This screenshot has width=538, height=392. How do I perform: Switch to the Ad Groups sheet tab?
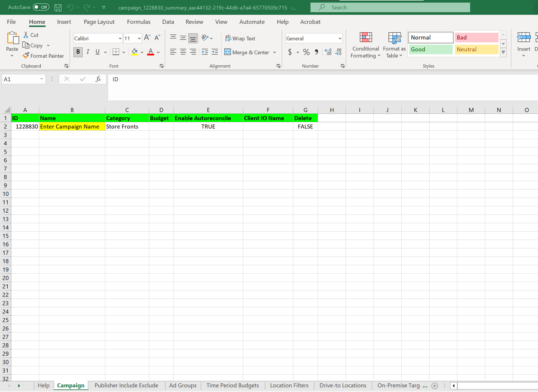(183, 385)
